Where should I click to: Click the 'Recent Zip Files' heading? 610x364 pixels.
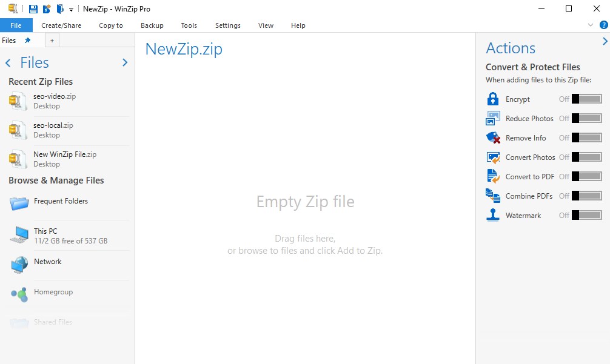tap(41, 82)
